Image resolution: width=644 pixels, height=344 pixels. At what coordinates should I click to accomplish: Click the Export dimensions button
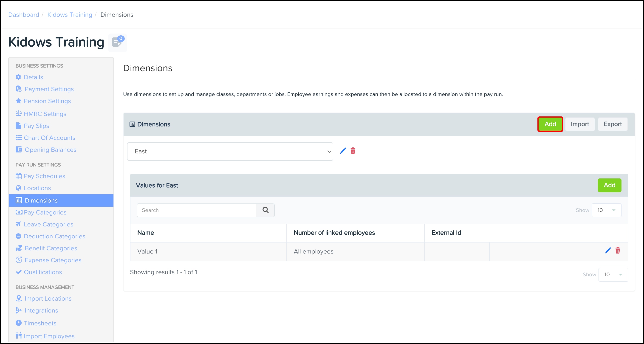point(612,124)
